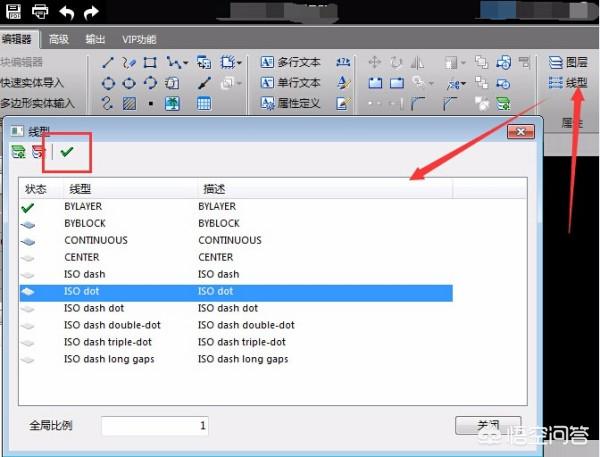Click the 描述 column header
Viewport: 600px width, 457px height.
tap(214, 188)
